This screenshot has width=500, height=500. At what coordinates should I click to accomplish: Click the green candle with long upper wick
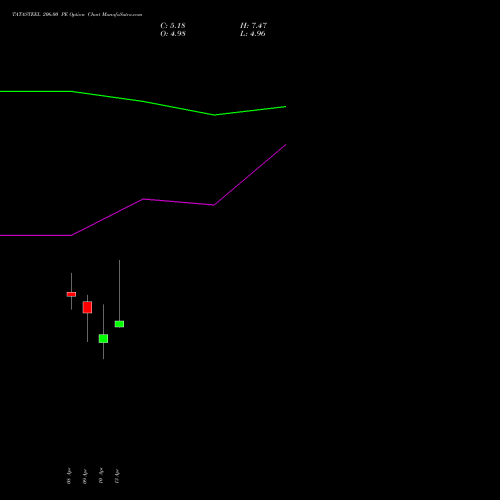(119, 324)
